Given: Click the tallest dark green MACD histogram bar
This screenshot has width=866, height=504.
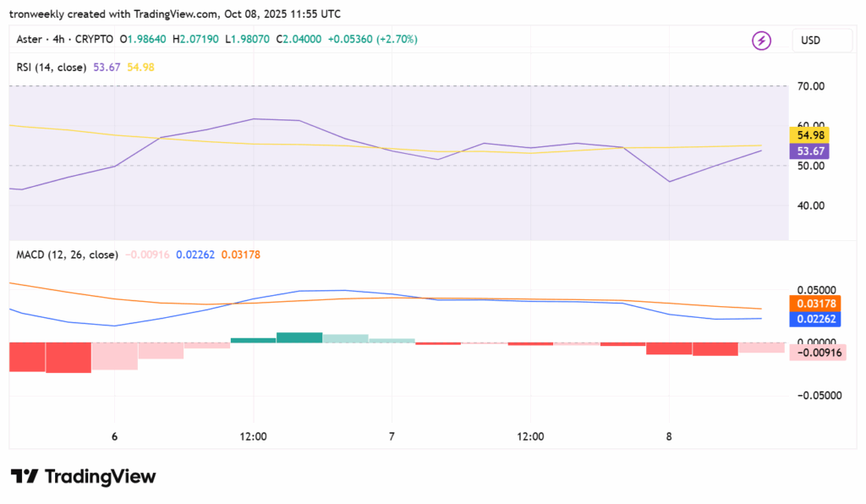Looking at the screenshot, I should pyautogui.click(x=299, y=337).
